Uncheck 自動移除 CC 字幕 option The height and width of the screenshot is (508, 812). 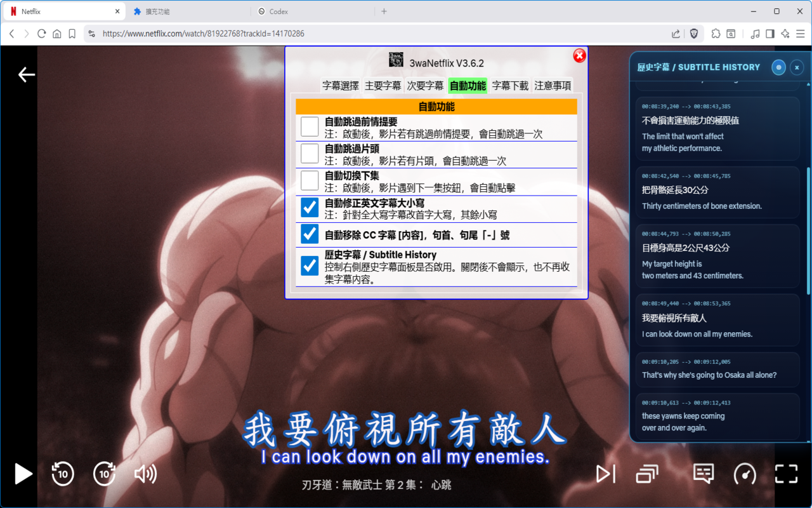click(310, 234)
